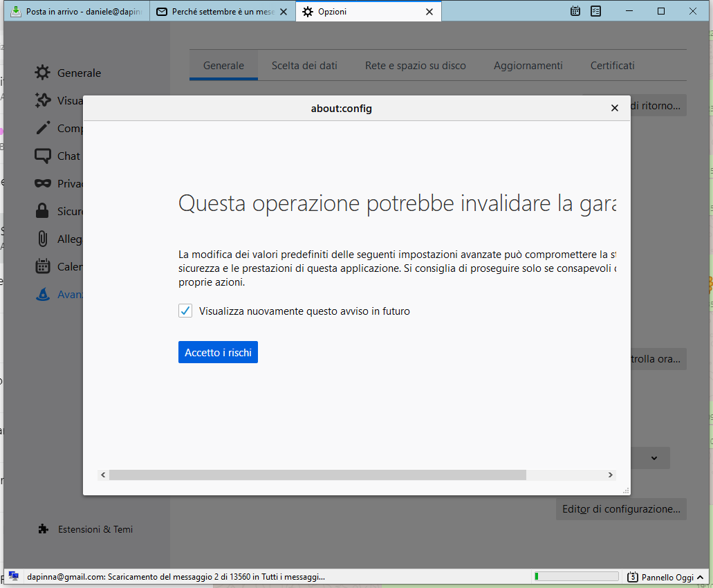Image resolution: width=713 pixels, height=588 pixels.
Task: Open the calendar icon in the tab bar
Action: click(575, 11)
